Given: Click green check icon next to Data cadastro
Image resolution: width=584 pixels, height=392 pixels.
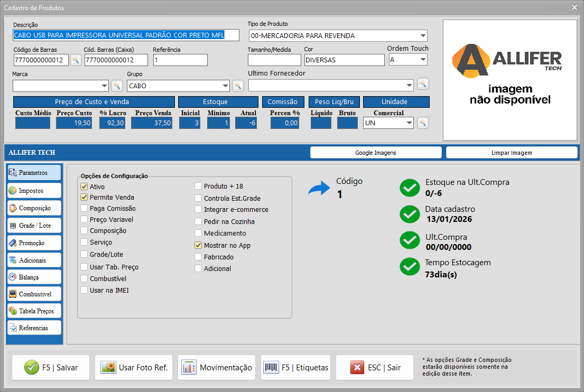Looking at the screenshot, I should (410, 213).
